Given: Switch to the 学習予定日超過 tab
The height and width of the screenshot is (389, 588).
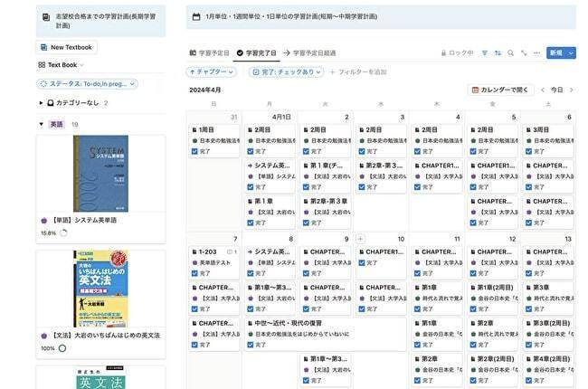Looking at the screenshot, I should click(309, 52).
